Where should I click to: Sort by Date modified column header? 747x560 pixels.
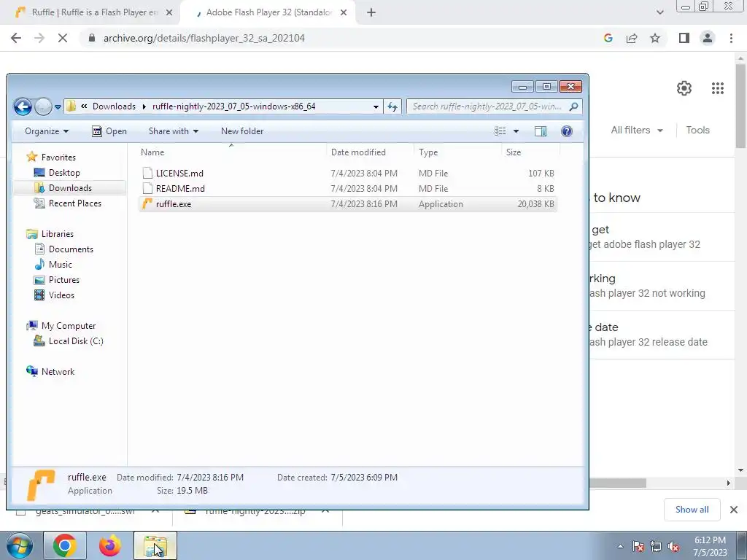pos(358,152)
